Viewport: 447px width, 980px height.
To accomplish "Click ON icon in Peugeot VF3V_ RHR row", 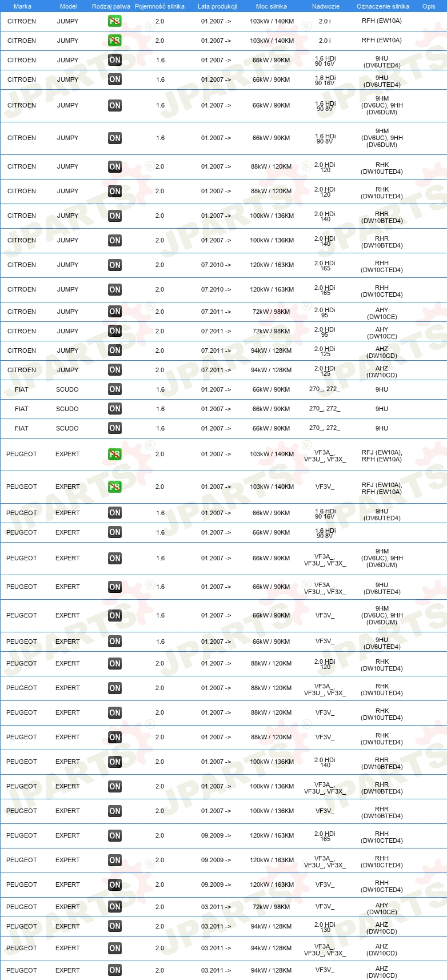I will pyautogui.click(x=115, y=811).
